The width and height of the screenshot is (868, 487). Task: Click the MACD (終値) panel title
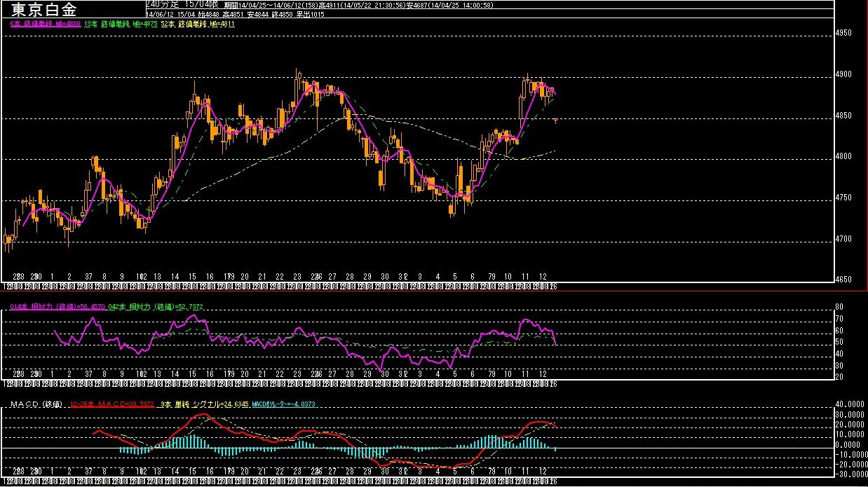(x=37, y=405)
